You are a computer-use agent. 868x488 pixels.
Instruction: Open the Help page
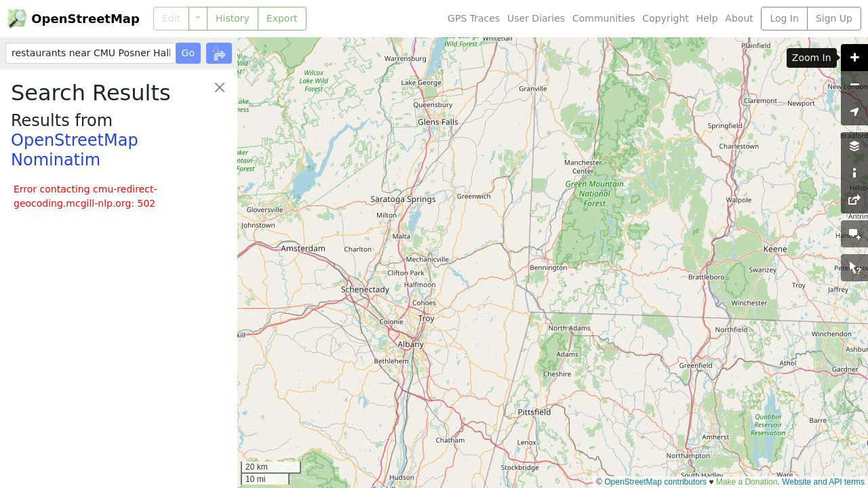pos(707,18)
